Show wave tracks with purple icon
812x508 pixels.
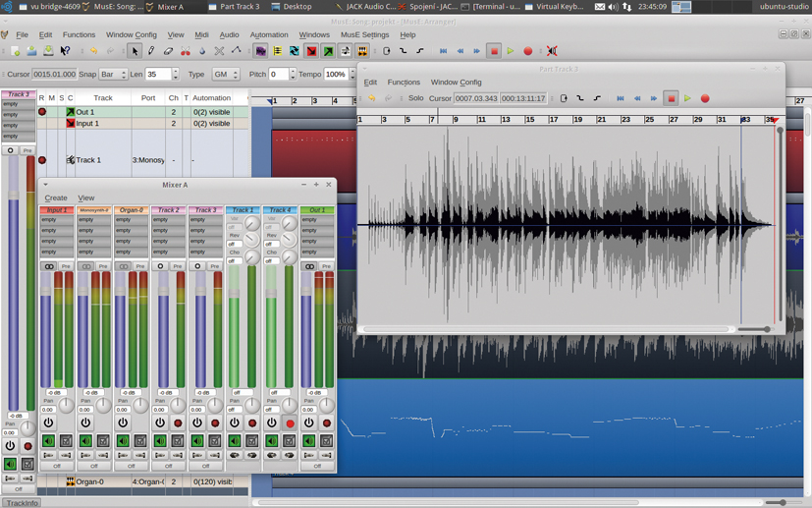pos(260,51)
